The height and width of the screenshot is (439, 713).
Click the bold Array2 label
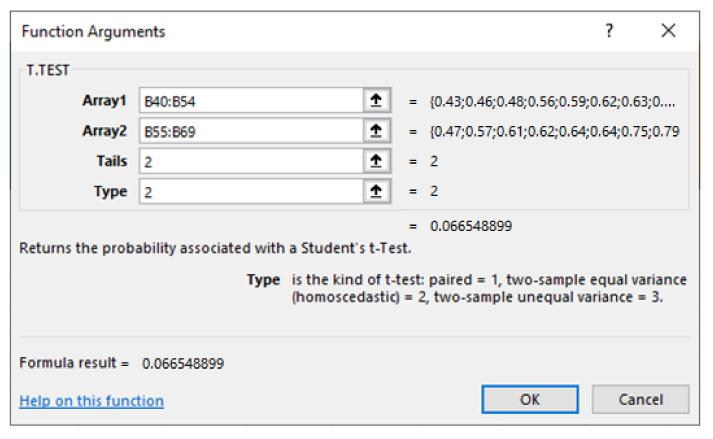[x=105, y=131]
